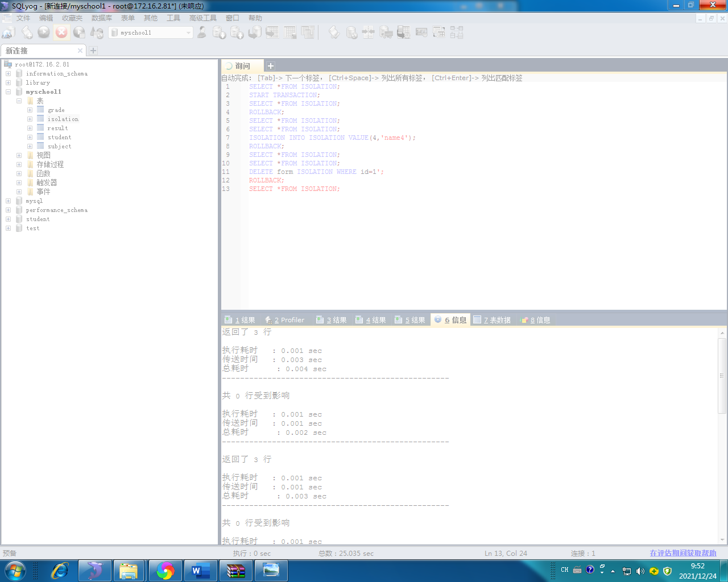The image size is (728, 582).
Task: Switch to the 1 结果 tab
Action: (x=240, y=320)
